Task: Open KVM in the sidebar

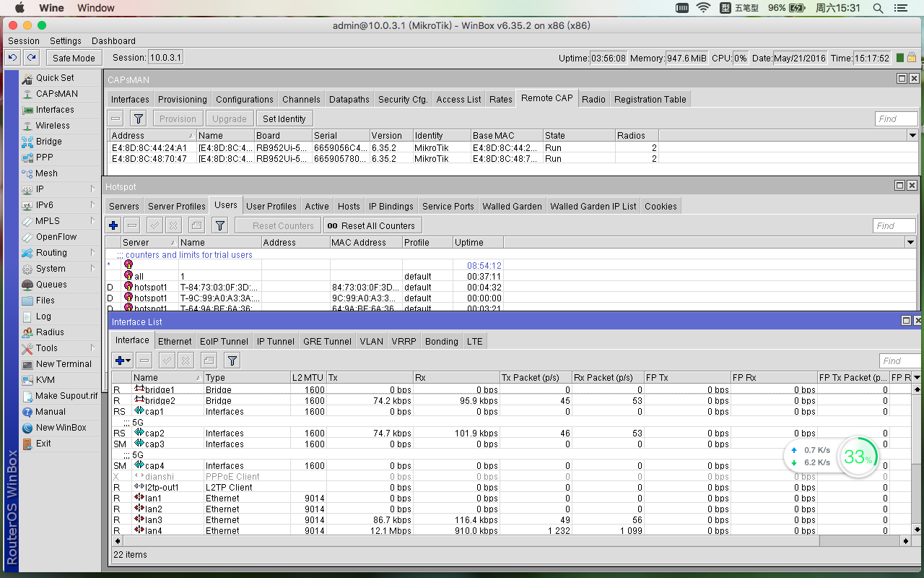Action: click(x=45, y=379)
